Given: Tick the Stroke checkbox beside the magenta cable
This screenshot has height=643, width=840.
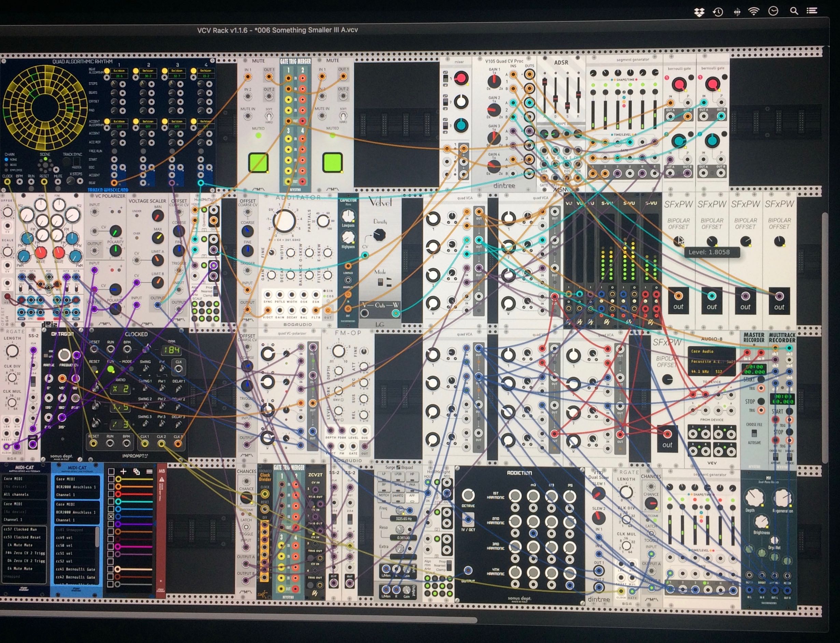Looking at the screenshot, I should (111, 547).
